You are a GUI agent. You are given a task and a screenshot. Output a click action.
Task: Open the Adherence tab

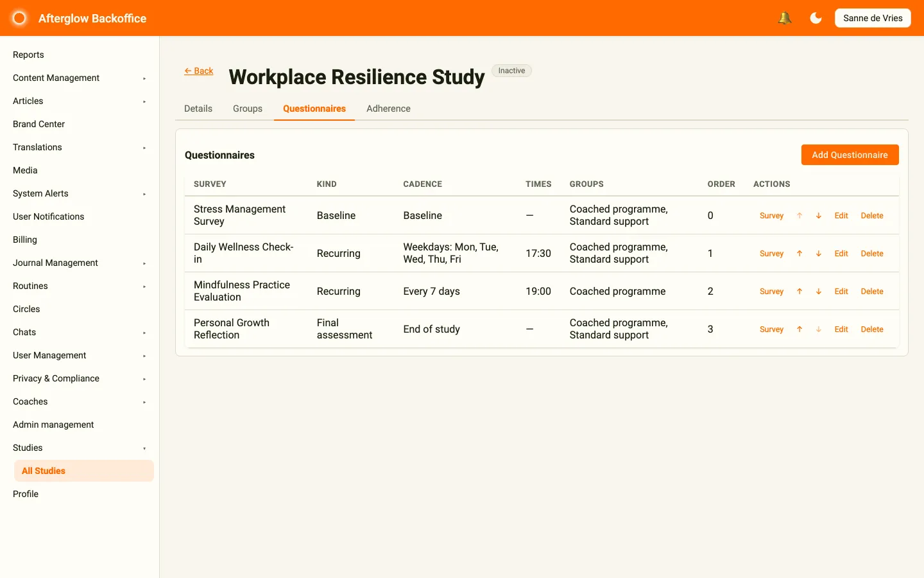click(x=388, y=109)
